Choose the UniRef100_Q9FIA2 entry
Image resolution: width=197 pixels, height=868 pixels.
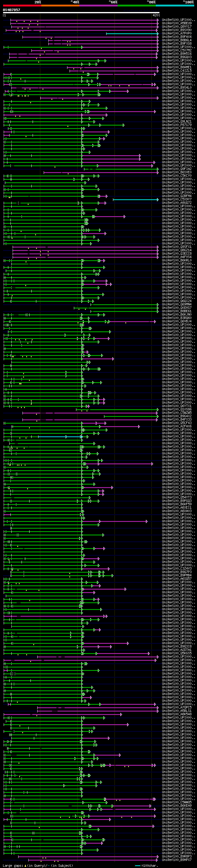pyautogui.click(x=176, y=169)
